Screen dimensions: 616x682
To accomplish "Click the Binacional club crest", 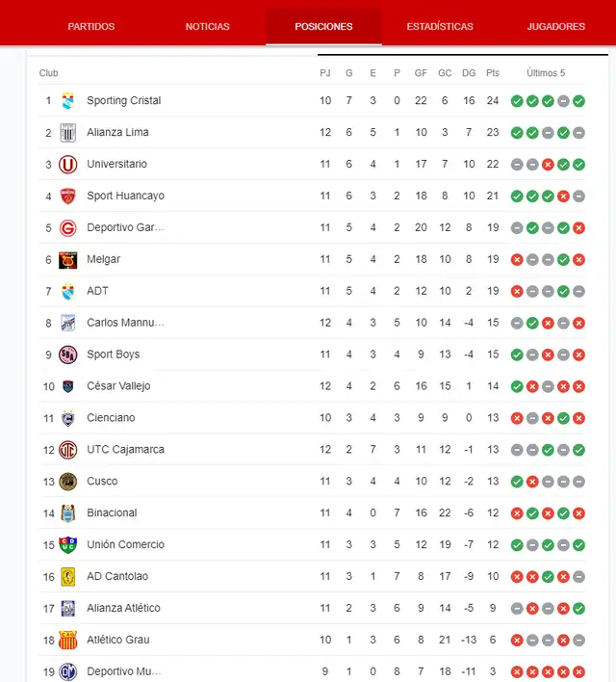I will (x=67, y=512).
